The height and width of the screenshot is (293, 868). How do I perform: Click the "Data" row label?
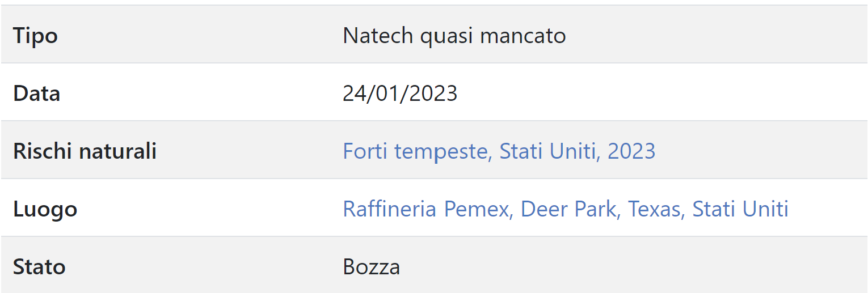pyautogui.click(x=37, y=94)
